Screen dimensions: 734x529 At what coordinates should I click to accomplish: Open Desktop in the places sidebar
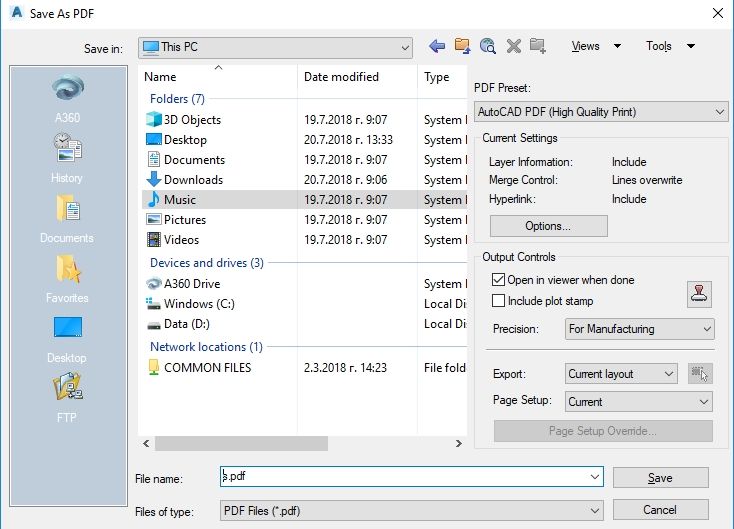[67, 339]
